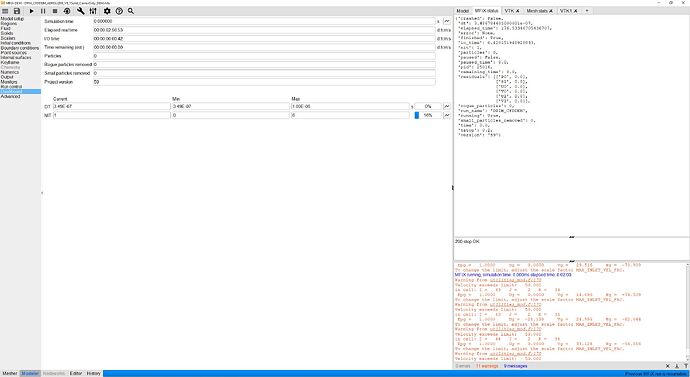Add a new tab with the plus button
Screen dimensions: 690x377
click(586, 11)
